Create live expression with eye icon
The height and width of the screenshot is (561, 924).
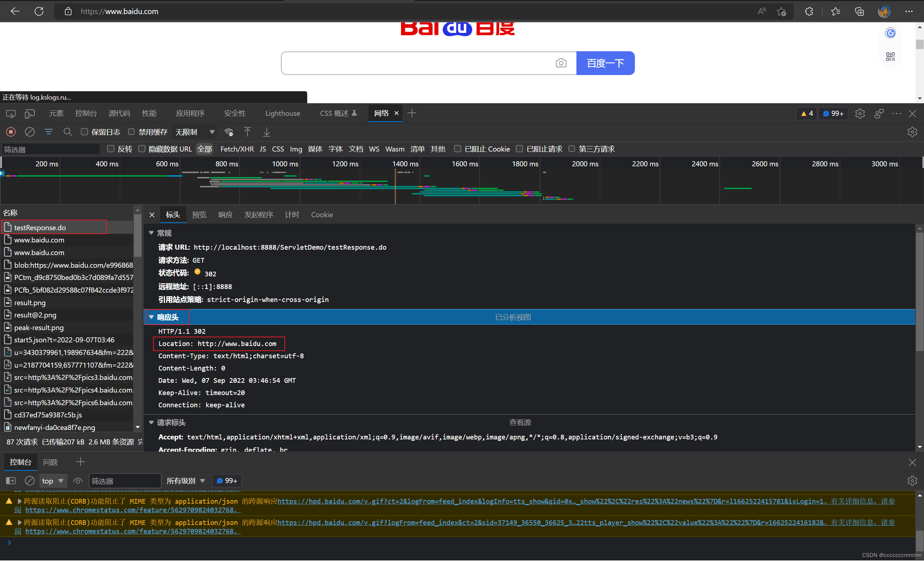(x=78, y=481)
